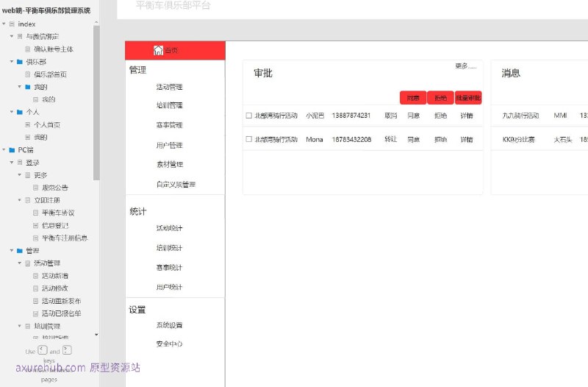Open 系统设置 under 设置
Screen dimensions: 588x387
tap(170, 325)
